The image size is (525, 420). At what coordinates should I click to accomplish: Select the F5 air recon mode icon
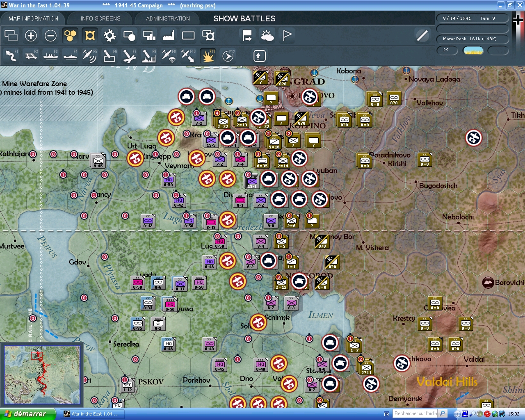click(90, 56)
